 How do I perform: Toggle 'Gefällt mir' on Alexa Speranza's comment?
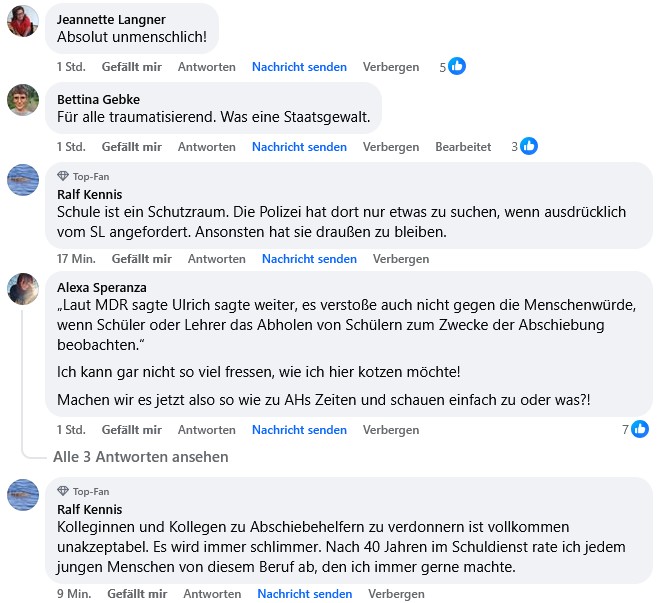[x=131, y=430]
